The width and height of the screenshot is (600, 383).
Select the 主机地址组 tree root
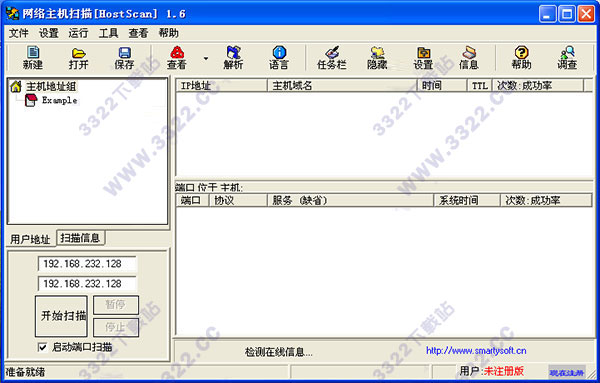point(51,86)
